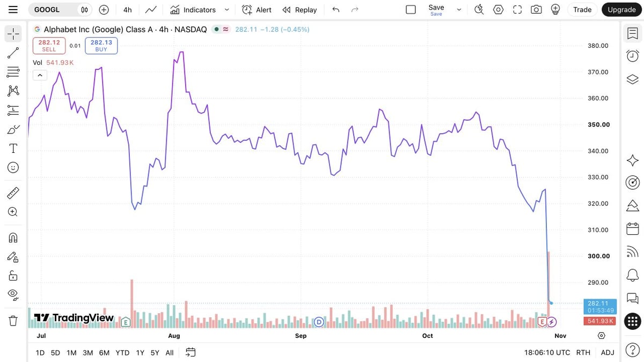Activate the zoom in tool

click(13, 212)
